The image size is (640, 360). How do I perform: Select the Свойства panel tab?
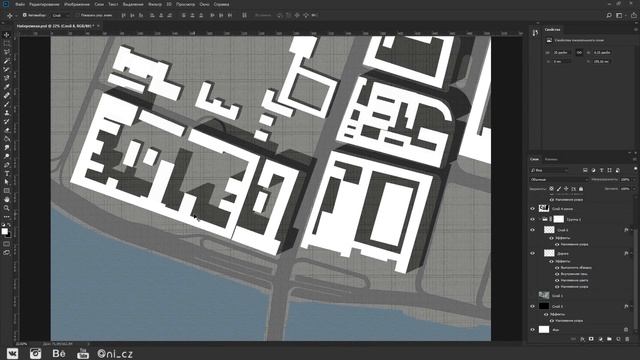[x=552, y=29]
